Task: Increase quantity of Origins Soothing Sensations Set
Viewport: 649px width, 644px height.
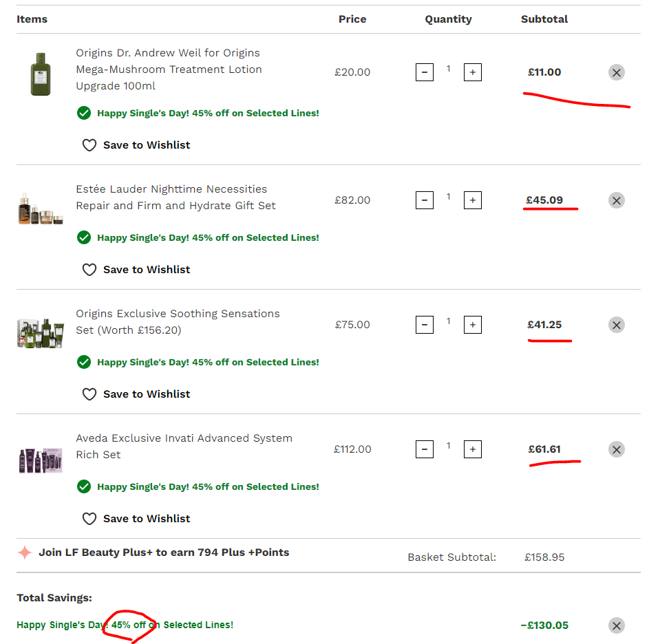Action: [472, 325]
